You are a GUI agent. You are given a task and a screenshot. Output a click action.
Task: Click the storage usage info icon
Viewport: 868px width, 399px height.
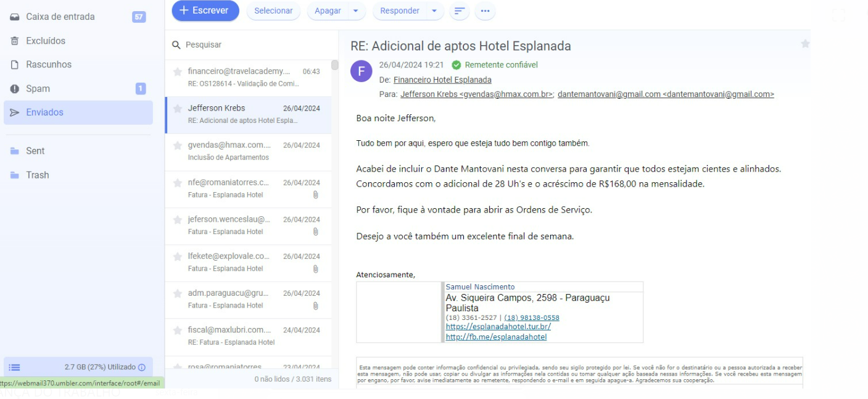[142, 367]
